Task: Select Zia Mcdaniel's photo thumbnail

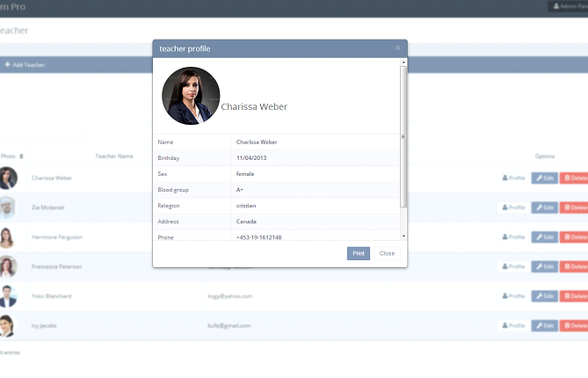Action: pyautogui.click(x=7, y=207)
